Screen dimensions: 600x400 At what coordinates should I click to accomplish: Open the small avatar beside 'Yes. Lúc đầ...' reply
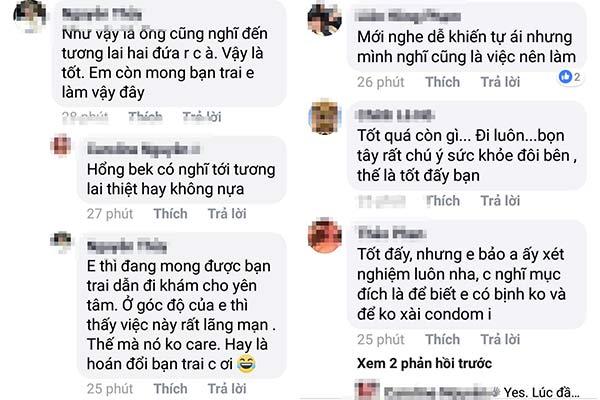[x=367, y=390]
